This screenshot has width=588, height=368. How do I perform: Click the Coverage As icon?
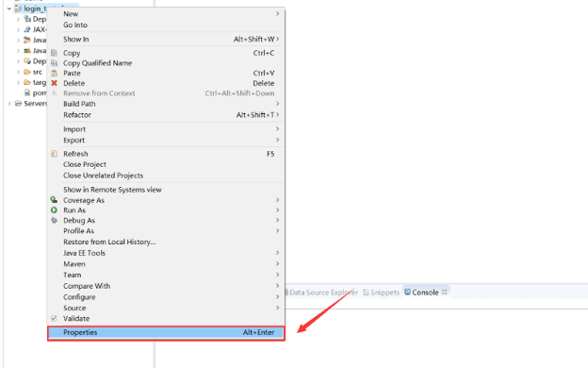[x=54, y=200]
